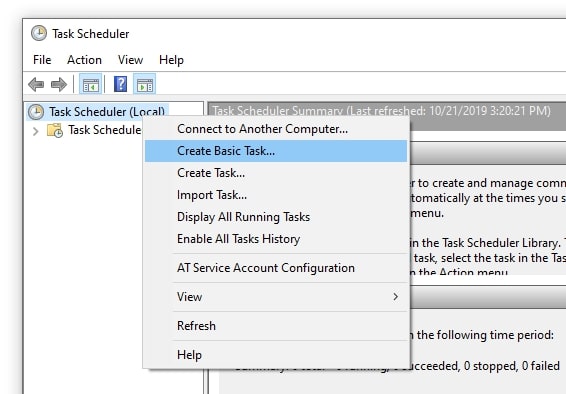Choose Create Basic Task...
This screenshot has height=394, width=566.
[276, 151]
